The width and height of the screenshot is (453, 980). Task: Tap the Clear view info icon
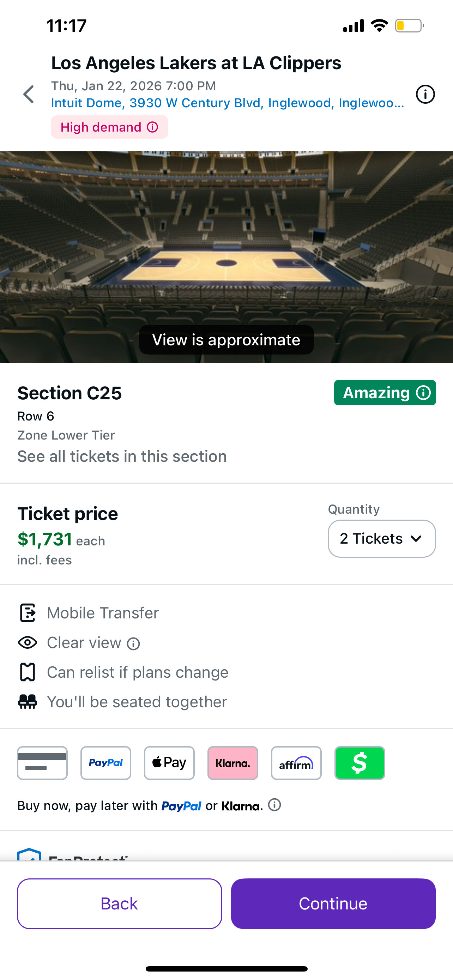(133, 644)
